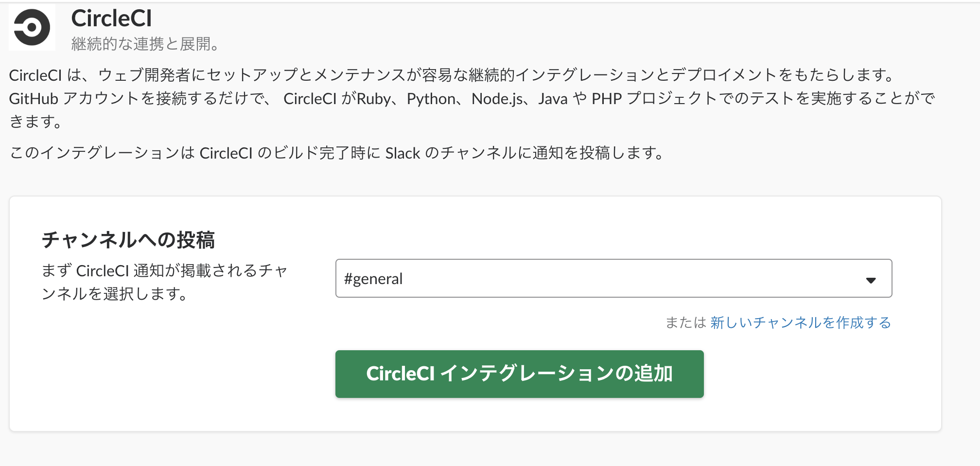
Task: Click the または text beside the link
Action: [x=685, y=323]
